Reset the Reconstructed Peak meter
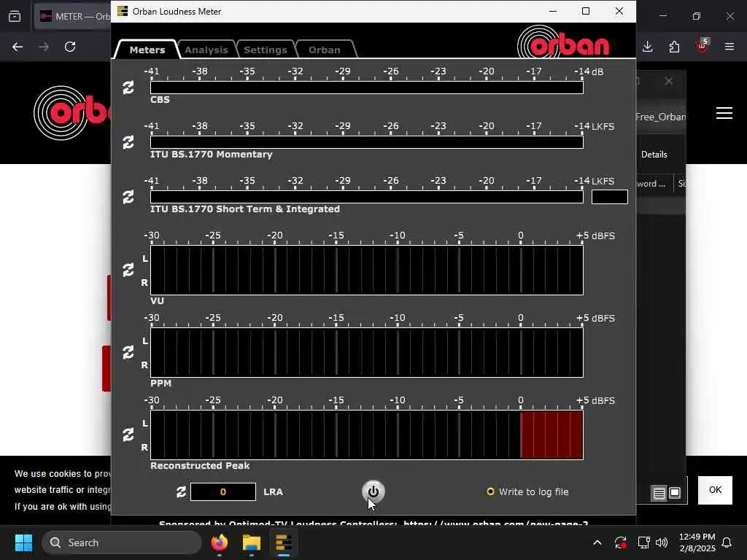 128,435
